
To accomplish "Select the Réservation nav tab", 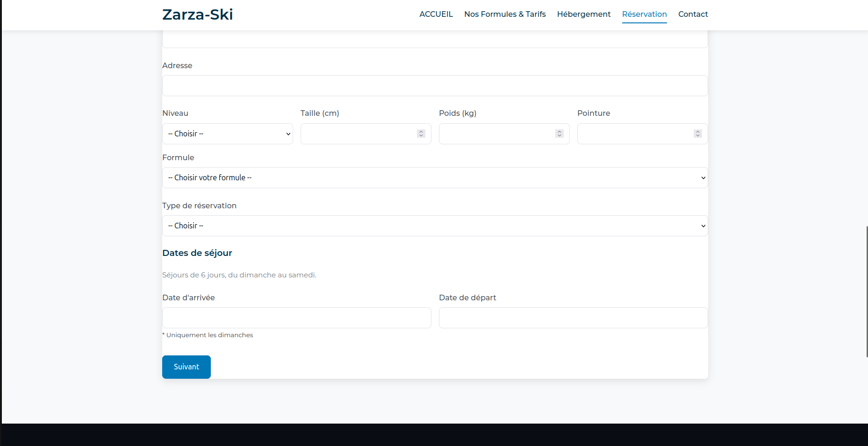I will (x=644, y=14).
